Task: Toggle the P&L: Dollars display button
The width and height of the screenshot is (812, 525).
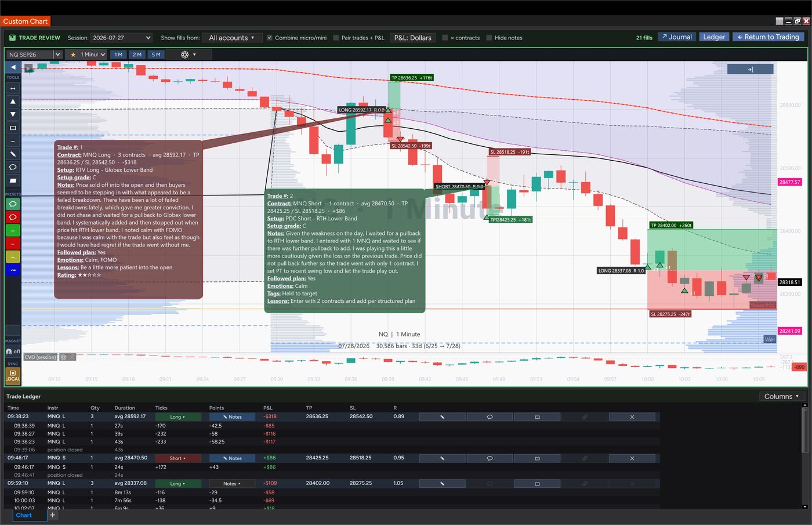Action: click(x=413, y=38)
